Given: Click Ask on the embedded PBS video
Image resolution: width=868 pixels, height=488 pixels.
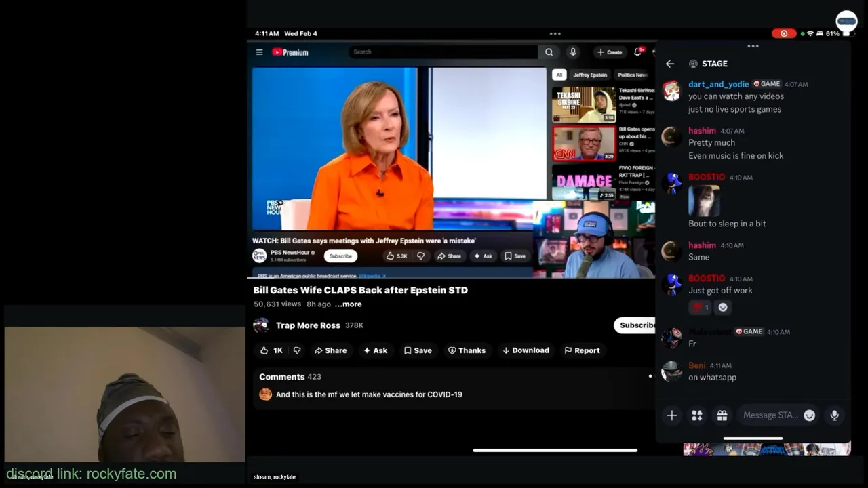Looking at the screenshot, I should (483, 256).
